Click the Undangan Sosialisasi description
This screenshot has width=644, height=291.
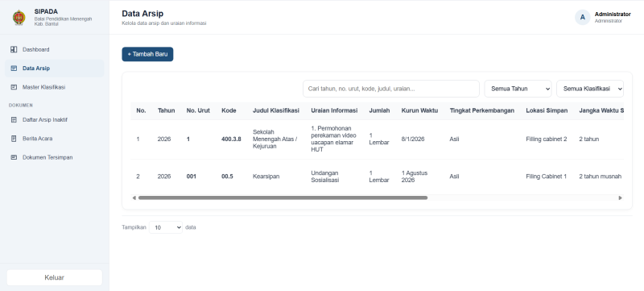[x=325, y=177]
